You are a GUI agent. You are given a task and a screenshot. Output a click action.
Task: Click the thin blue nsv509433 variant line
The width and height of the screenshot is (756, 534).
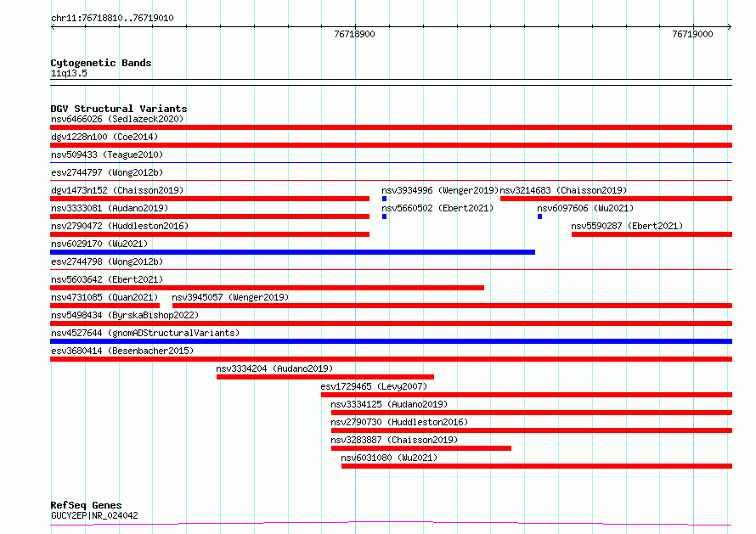pos(391,162)
